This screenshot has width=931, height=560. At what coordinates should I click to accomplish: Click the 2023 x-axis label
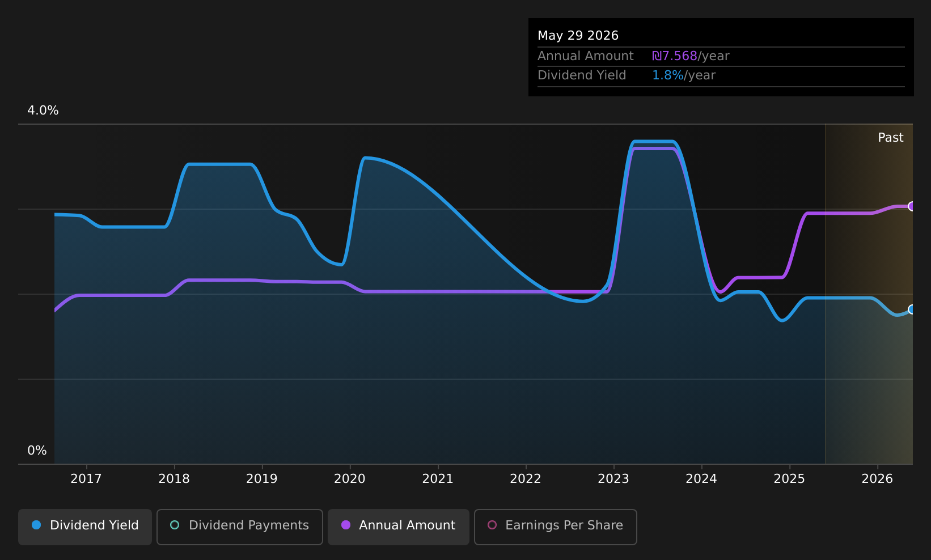point(613,479)
